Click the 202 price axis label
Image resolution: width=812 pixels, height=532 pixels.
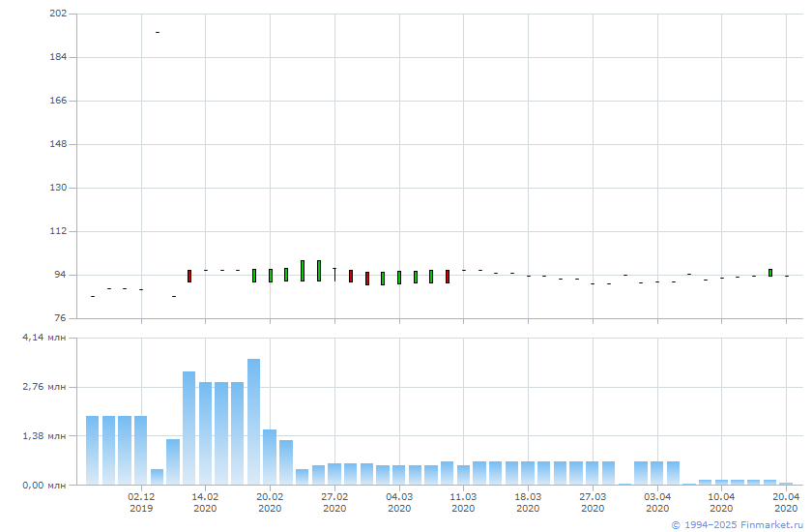tap(59, 14)
